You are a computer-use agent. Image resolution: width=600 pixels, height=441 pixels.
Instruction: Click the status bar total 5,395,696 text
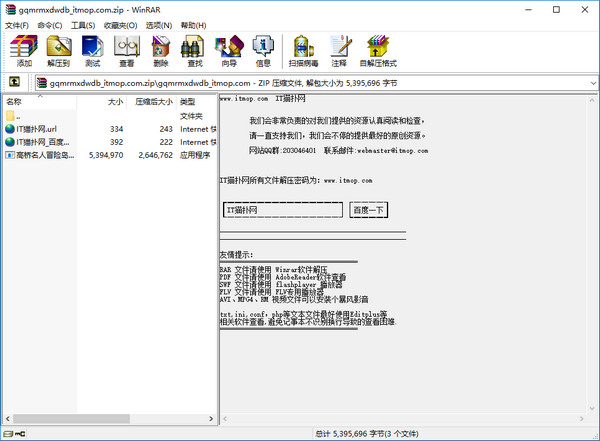pos(367,434)
